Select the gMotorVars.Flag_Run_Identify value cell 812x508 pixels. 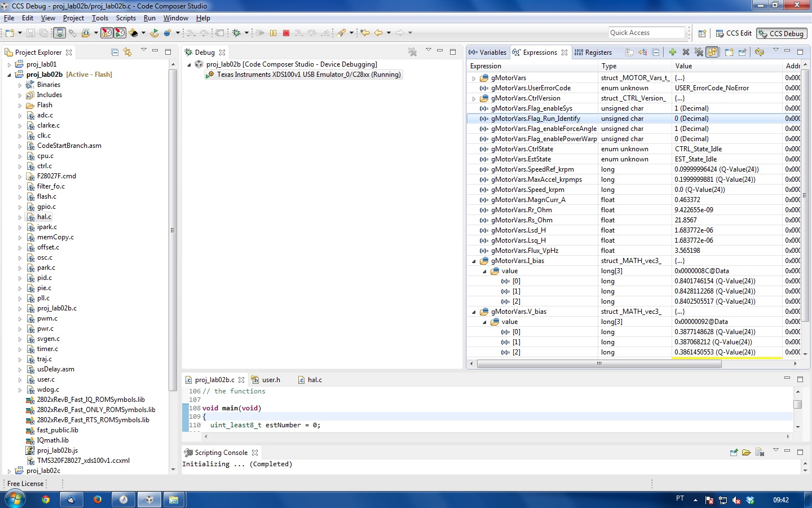[x=727, y=119]
